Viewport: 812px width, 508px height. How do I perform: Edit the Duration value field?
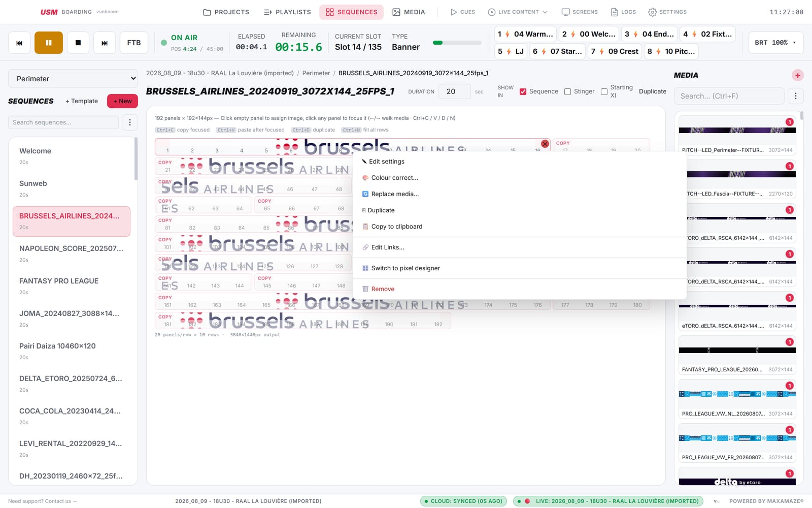[x=455, y=91]
